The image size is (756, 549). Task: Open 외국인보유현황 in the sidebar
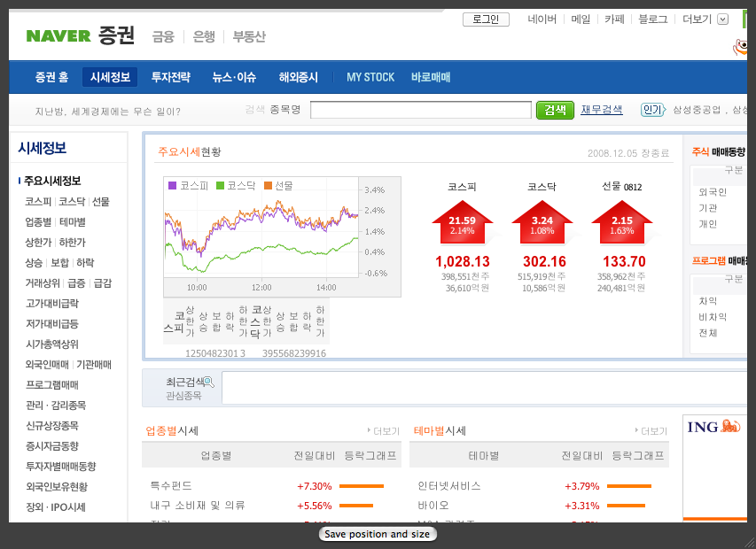click(x=57, y=487)
